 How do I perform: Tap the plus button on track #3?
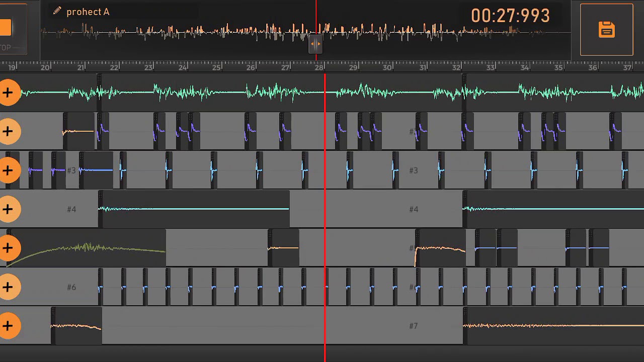(x=7, y=170)
